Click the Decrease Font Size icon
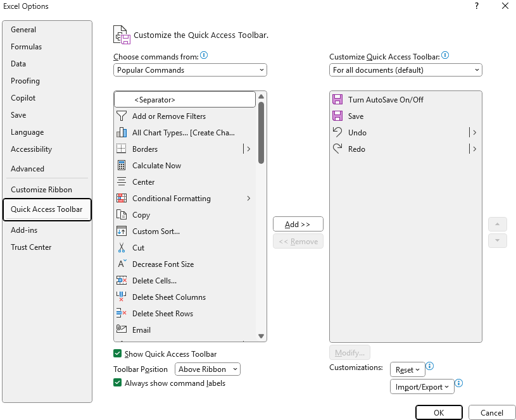This screenshot has height=420, width=516. pos(122,264)
